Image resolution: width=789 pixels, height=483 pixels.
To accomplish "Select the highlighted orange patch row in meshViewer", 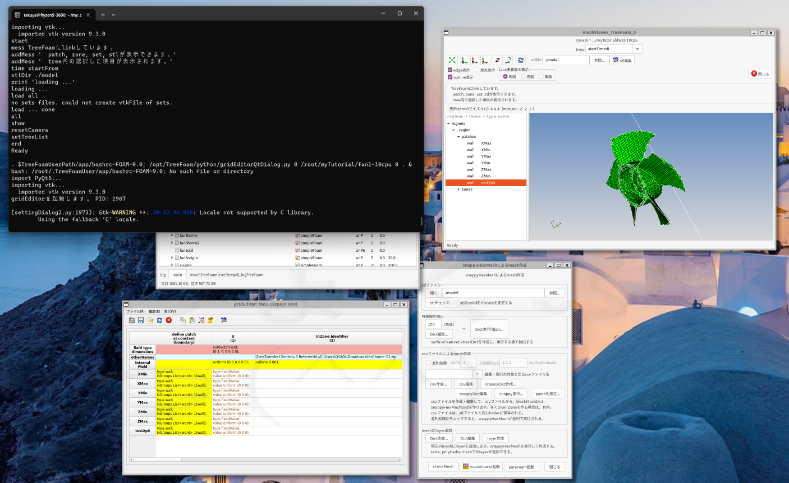I will click(x=486, y=183).
